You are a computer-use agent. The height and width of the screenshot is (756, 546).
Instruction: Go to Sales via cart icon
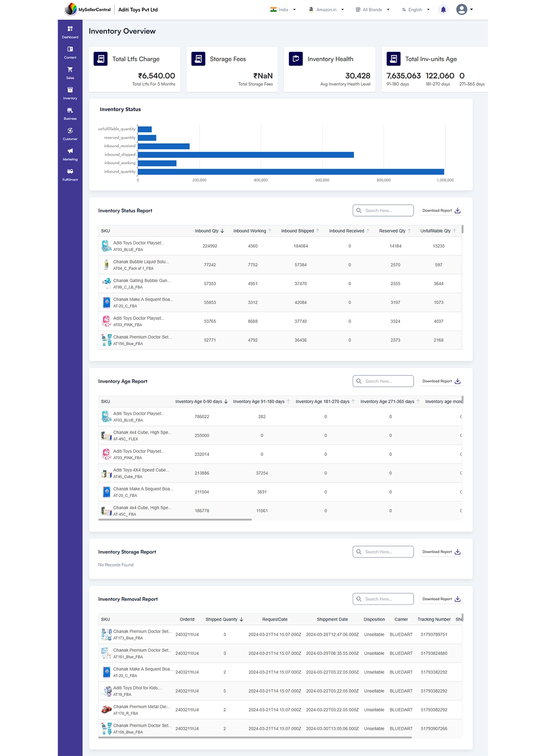tap(70, 73)
